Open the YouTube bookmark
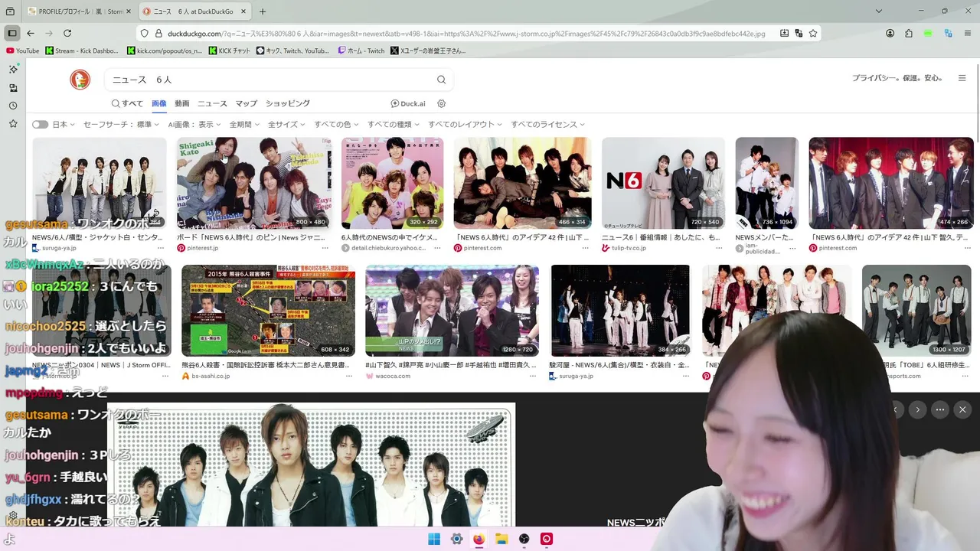Viewport: 980px width, 551px height. (x=22, y=51)
